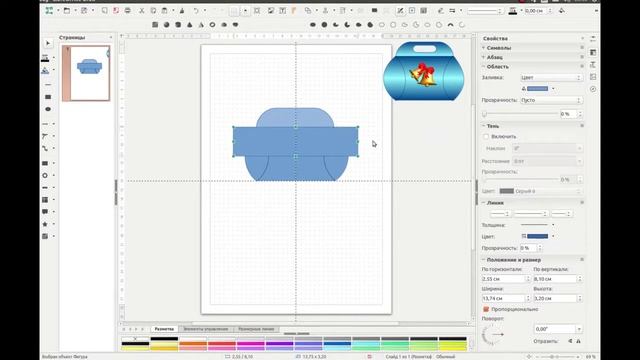640x360 pixels.
Task: Click the fill color blue swatch in sidebar
Action: click(x=537, y=89)
